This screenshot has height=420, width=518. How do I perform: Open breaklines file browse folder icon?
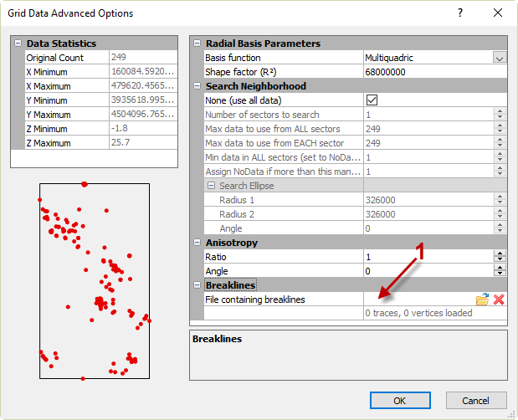(482, 300)
